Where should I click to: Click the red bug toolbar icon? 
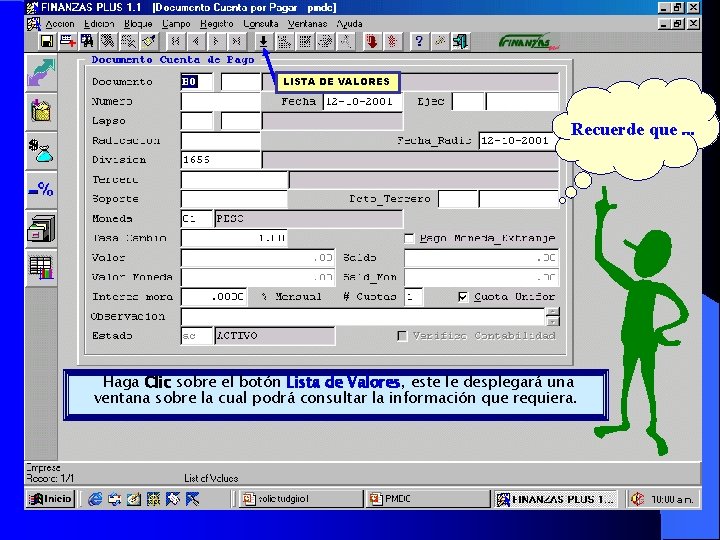(x=392, y=42)
